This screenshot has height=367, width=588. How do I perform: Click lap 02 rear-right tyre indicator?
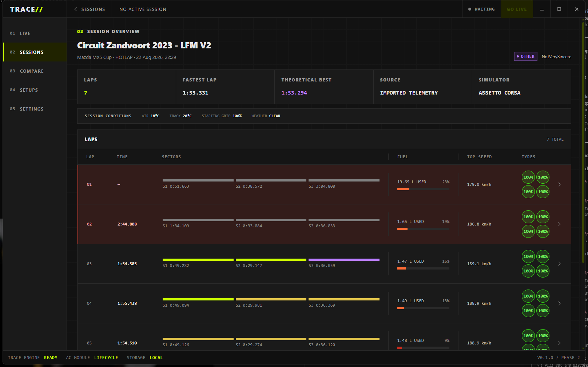(x=543, y=231)
